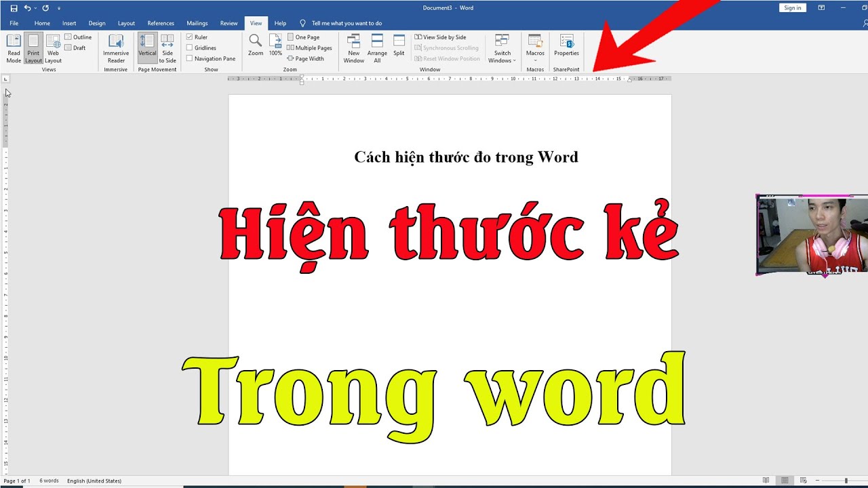The width and height of the screenshot is (868, 488).
Task: Select Vertical page movement
Action: pos(147,49)
